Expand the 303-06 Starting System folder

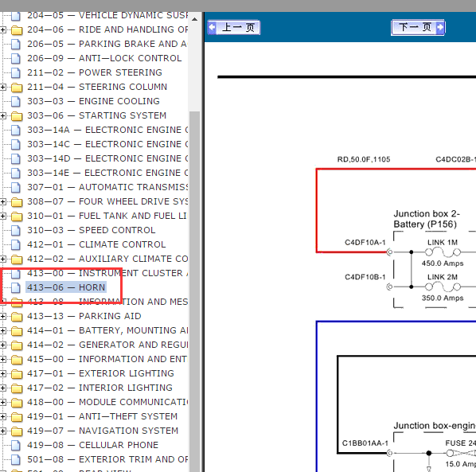point(2,115)
